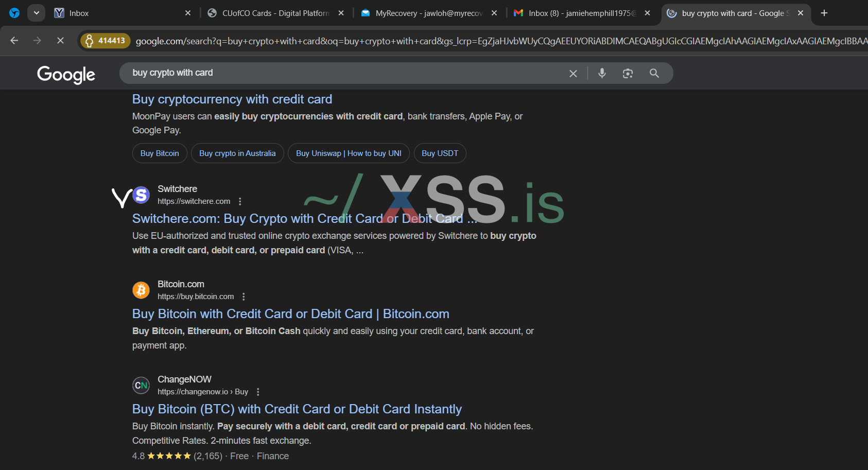This screenshot has width=868, height=470.
Task: Select the buy crypto with card Google tab
Action: point(735,13)
